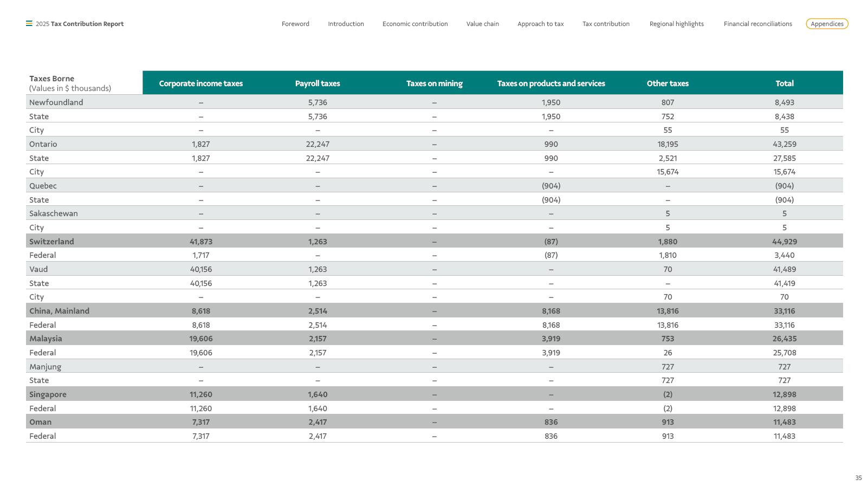
Task: Open Regional highlights section
Action: (676, 24)
